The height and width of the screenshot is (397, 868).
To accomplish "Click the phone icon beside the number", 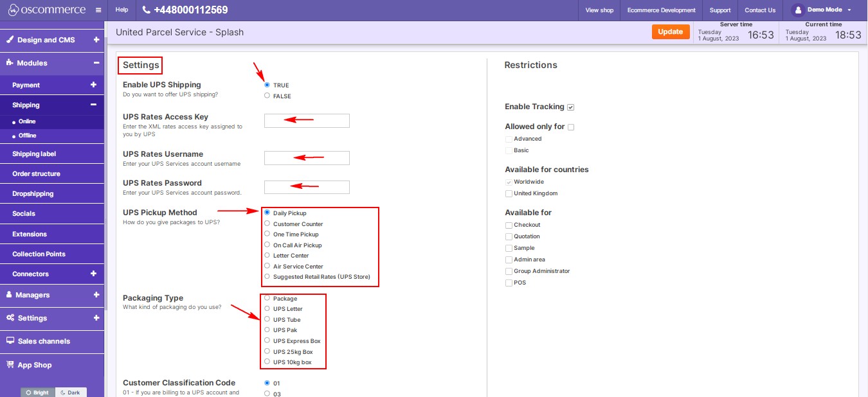I will [147, 10].
